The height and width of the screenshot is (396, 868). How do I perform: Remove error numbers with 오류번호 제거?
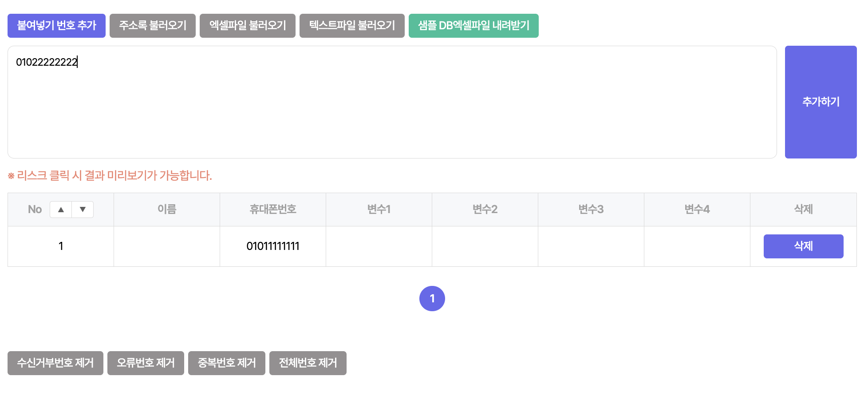146,363
